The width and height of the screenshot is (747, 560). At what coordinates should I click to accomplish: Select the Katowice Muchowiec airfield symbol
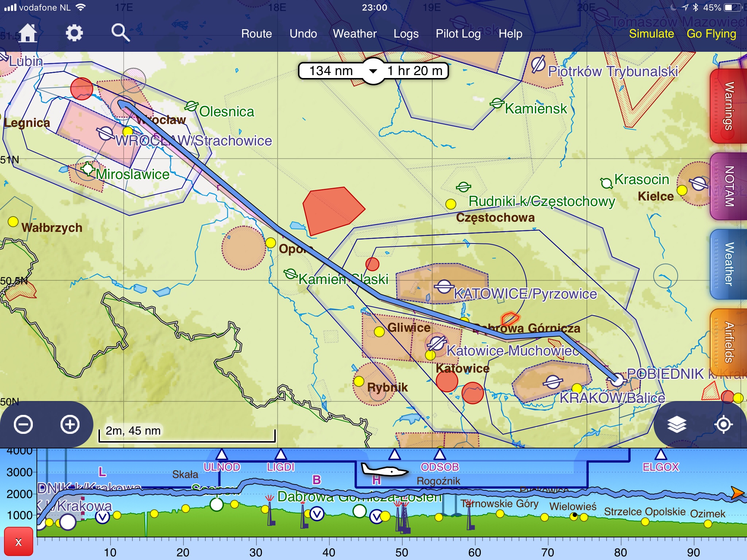[x=437, y=343]
